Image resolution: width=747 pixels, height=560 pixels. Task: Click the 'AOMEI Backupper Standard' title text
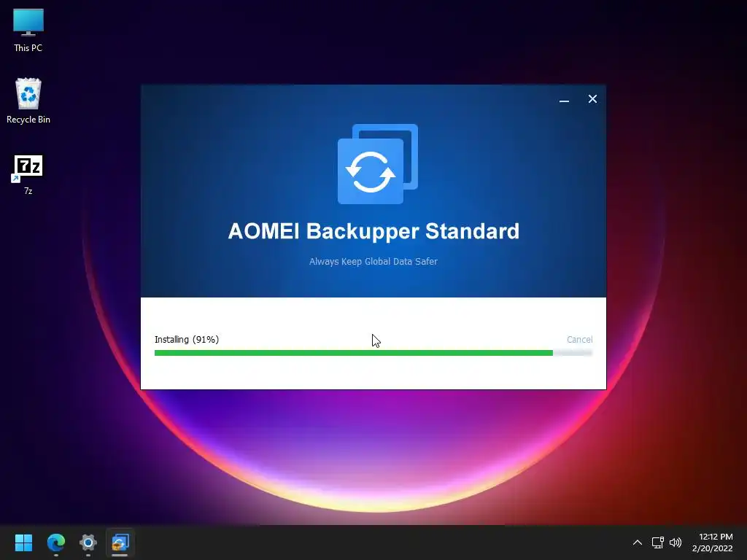[x=373, y=231]
